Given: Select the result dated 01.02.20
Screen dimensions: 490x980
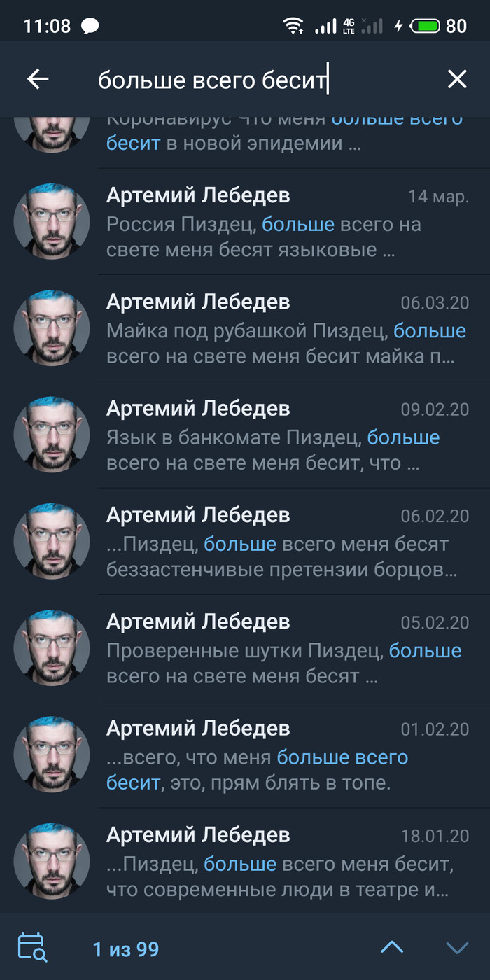Looking at the screenshot, I should 245,754.
